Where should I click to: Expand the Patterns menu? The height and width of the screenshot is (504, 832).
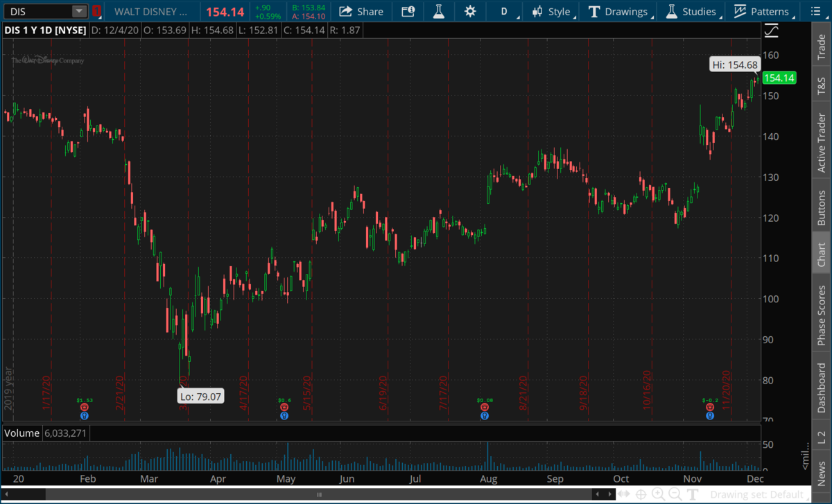coord(762,11)
